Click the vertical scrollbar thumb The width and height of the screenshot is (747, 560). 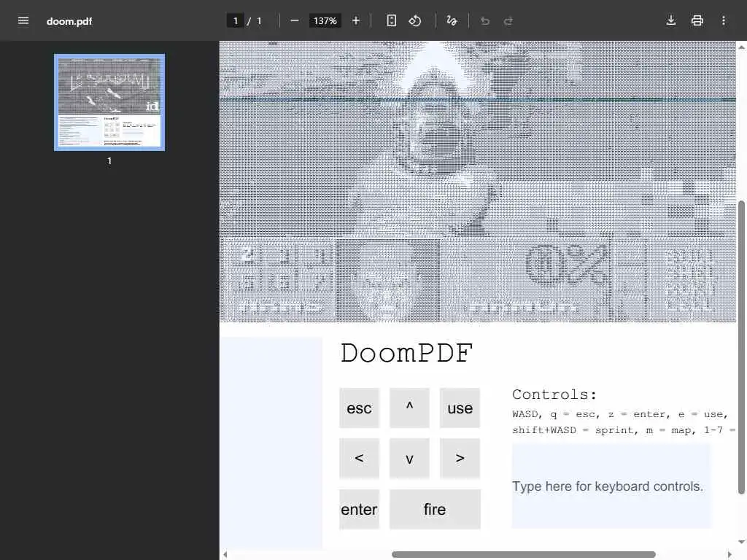pyautogui.click(x=741, y=348)
